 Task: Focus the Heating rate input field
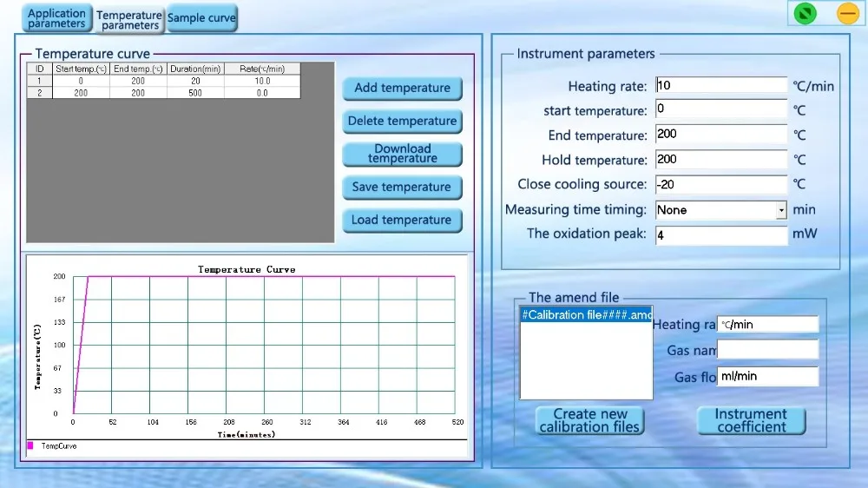point(721,85)
